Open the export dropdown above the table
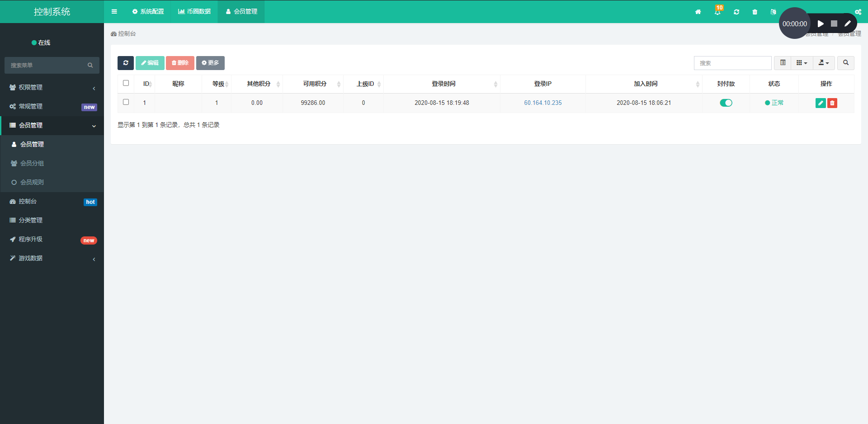The width and height of the screenshot is (868, 424). [824, 63]
